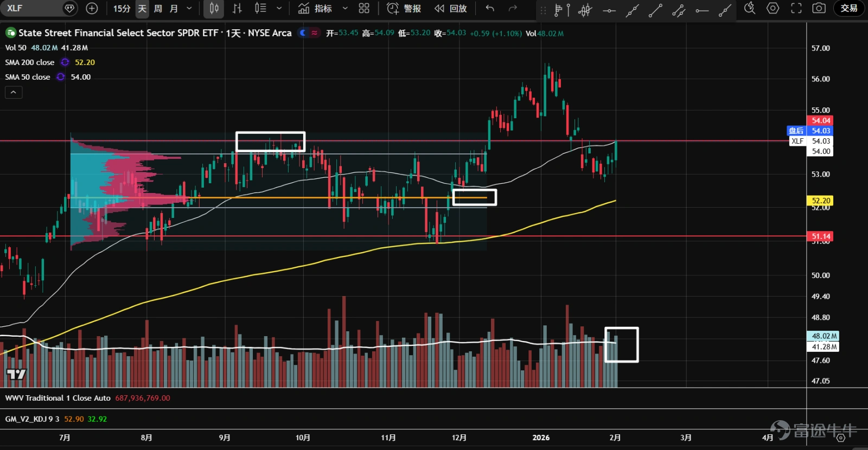Click the XLF last price tag
This screenshot has height=450, width=868.
797,141
